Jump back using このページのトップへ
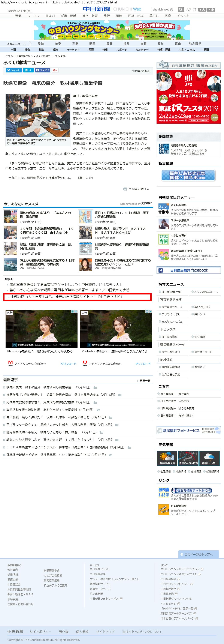Image resolution: width=224 pixels, height=644 pixels. (x=199, y=554)
